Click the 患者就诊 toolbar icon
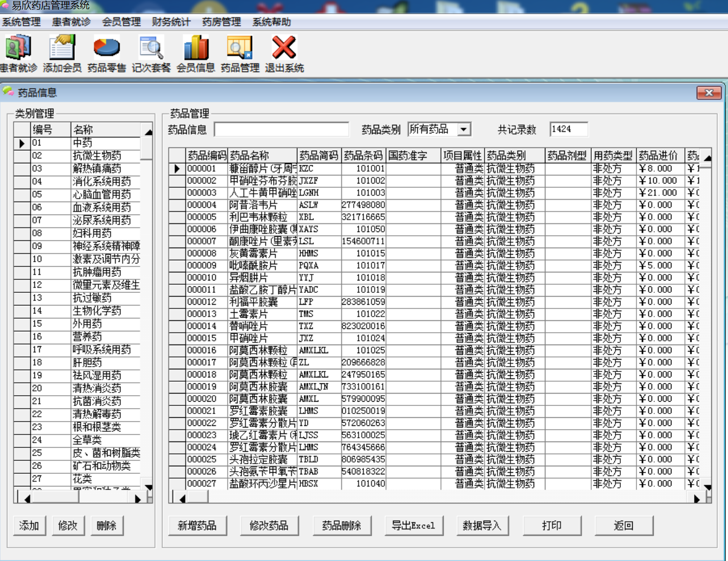The image size is (728, 561). pyautogui.click(x=18, y=48)
